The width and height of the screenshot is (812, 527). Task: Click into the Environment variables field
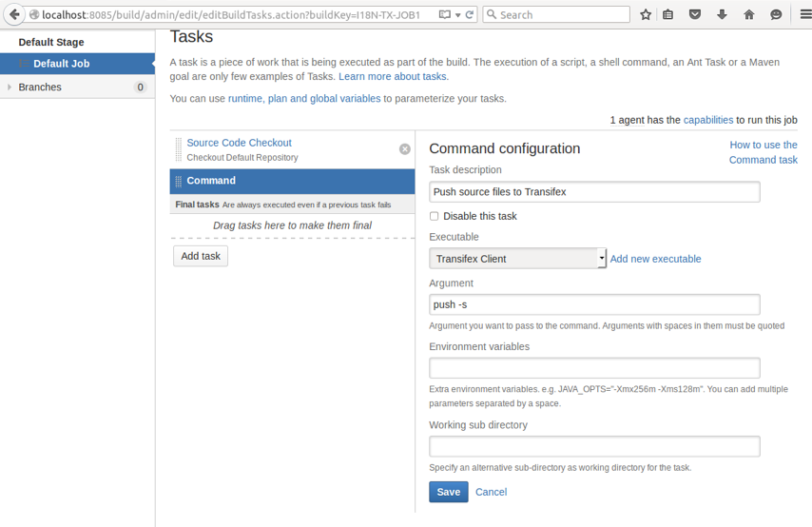(x=594, y=368)
